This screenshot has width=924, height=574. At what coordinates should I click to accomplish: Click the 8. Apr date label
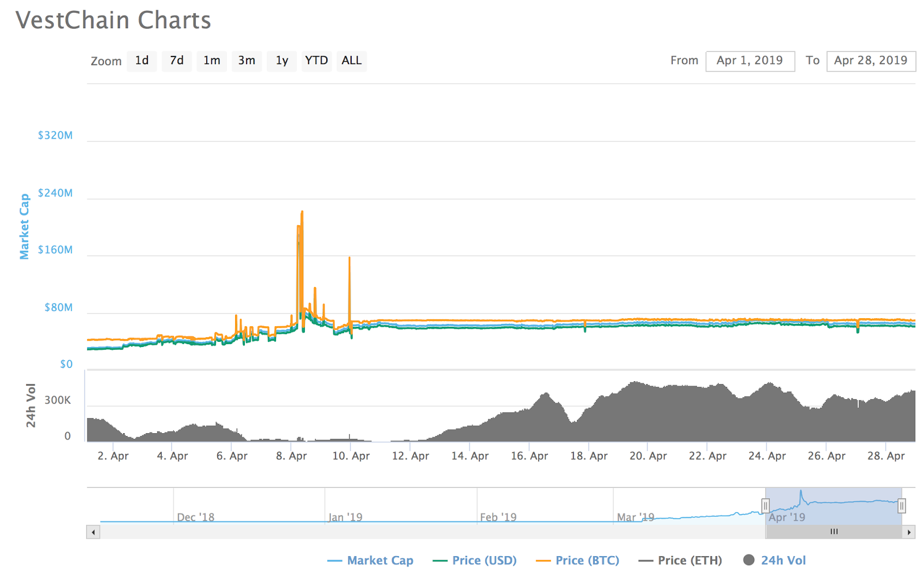tap(292, 456)
